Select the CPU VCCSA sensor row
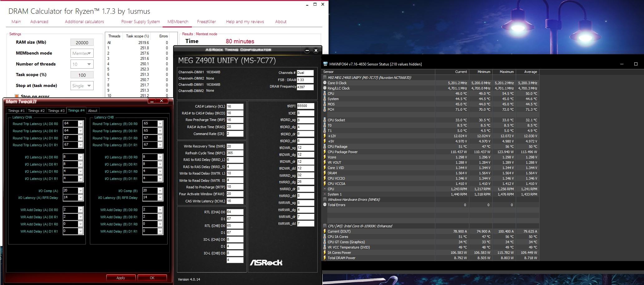Image resolution: width=644 pixels, height=285 pixels. pyautogui.click(x=431, y=184)
